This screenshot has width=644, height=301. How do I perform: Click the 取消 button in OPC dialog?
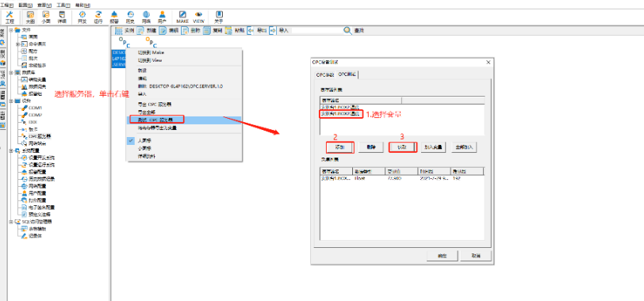(x=475, y=255)
